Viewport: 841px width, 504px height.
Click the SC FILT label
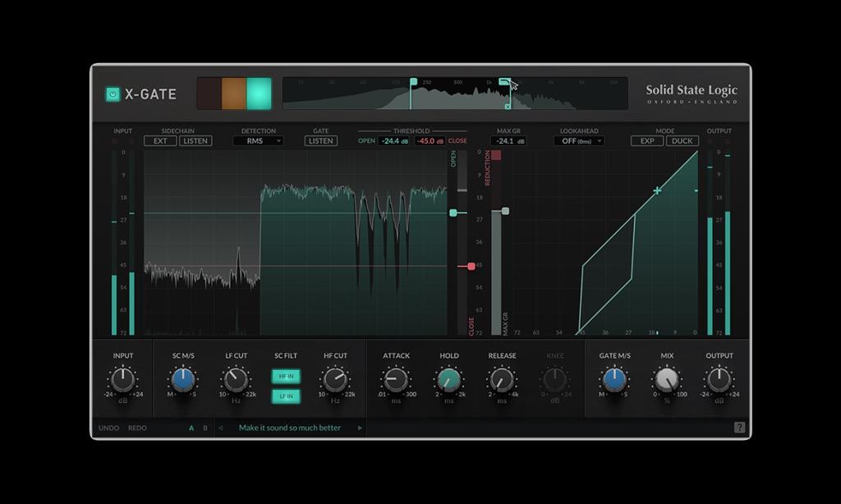pos(286,355)
